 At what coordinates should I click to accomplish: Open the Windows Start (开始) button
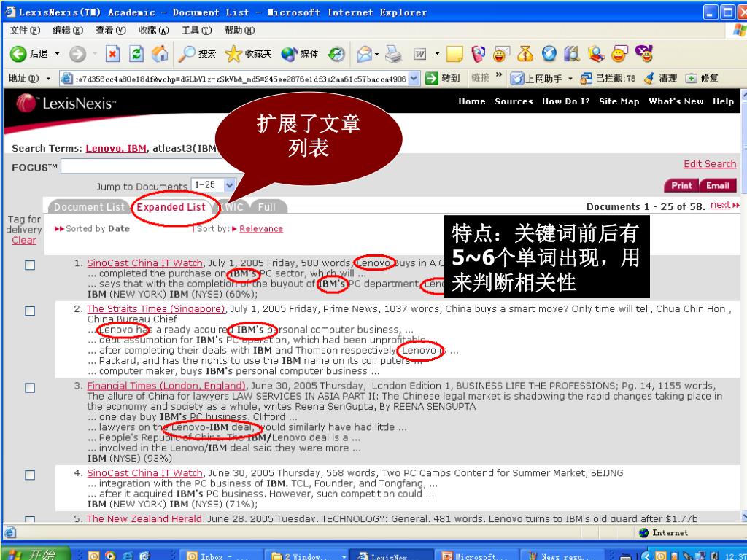click(36, 554)
